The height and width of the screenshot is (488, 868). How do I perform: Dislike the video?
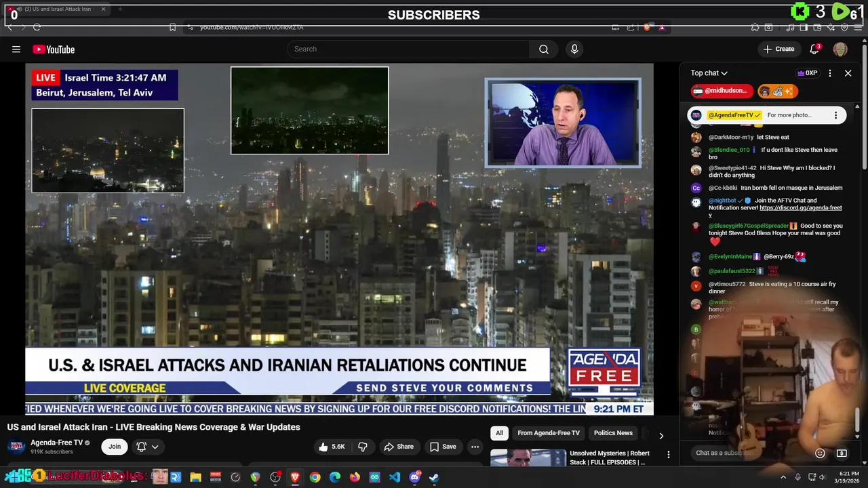(363, 447)
